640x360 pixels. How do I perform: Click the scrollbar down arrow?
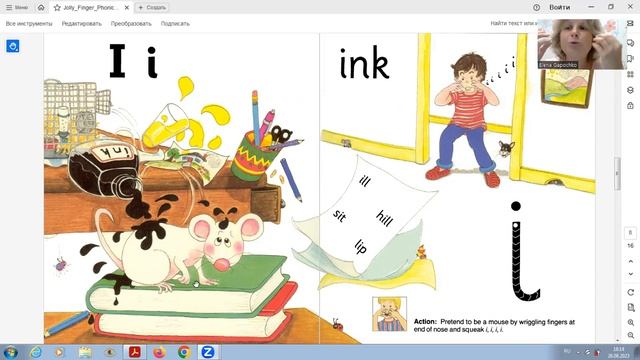618,340
